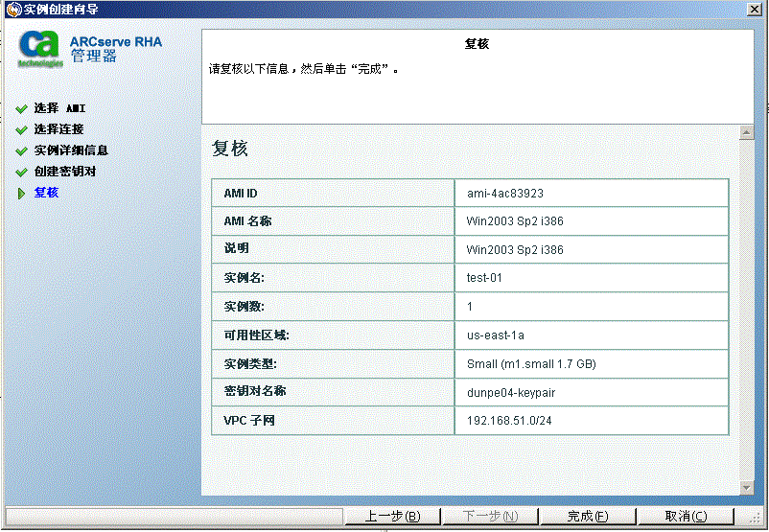
Task: Select the 选择 AMI wizard step
Action: [59, 108]
